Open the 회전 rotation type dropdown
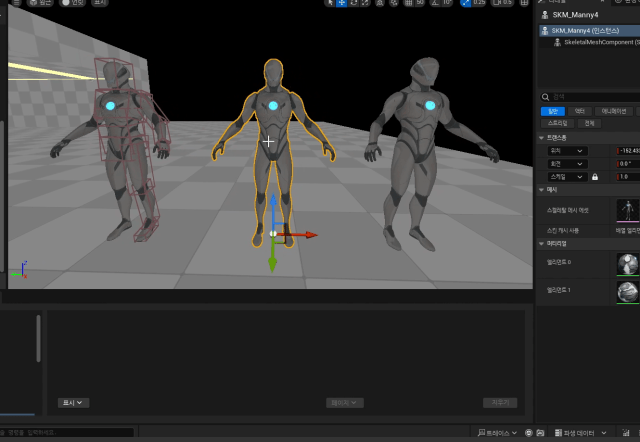The width and height of the screenshot is (640, 442). (x=567, y=164)
